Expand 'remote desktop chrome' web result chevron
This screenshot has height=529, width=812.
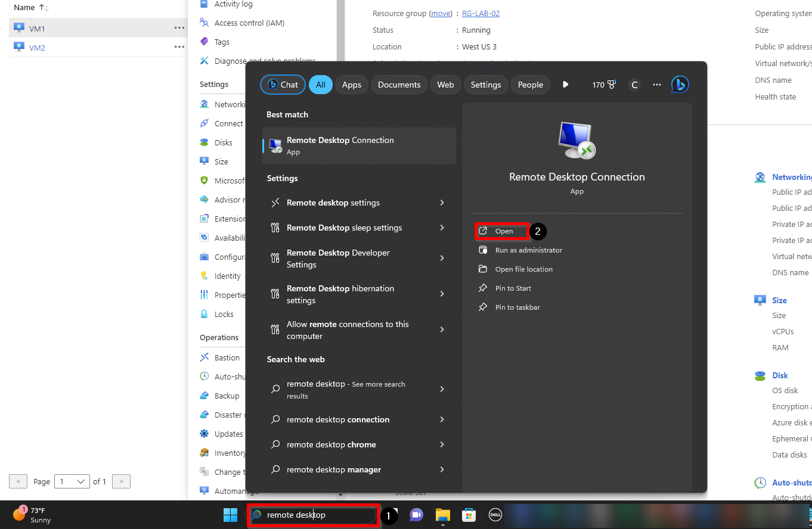(x=442, y=444)
